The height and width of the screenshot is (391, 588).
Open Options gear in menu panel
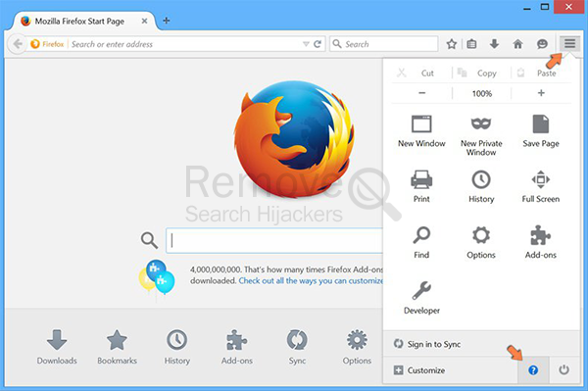tap(481, 242)
